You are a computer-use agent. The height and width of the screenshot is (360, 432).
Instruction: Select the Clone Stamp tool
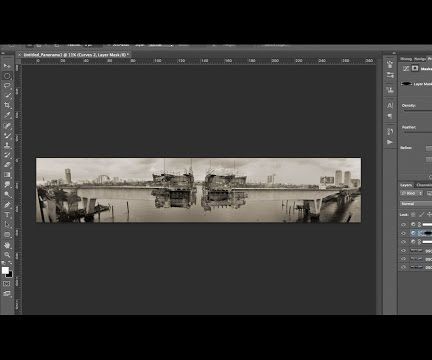point(7,145)
